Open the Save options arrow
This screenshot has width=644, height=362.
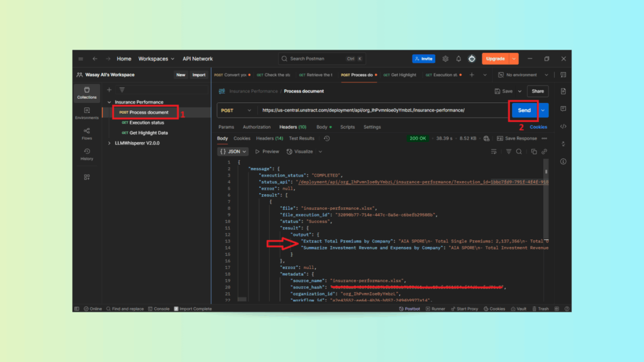(x=519, y=91)
